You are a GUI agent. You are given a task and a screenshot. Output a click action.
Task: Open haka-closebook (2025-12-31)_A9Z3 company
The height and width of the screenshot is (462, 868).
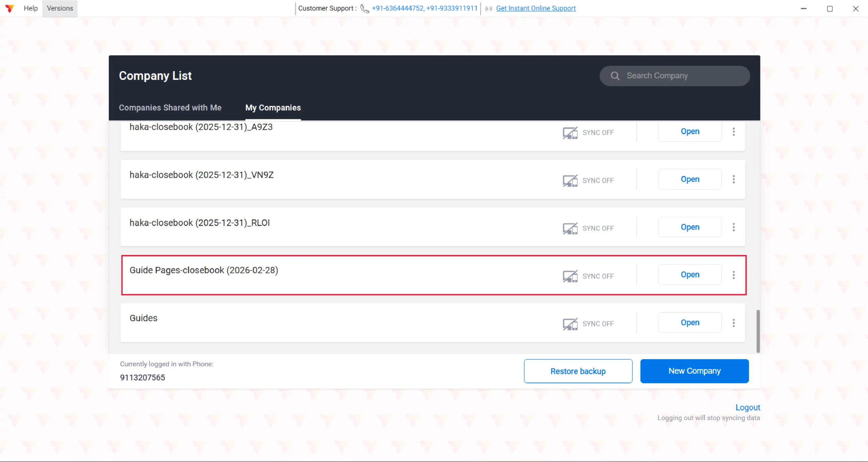point(690,131)
